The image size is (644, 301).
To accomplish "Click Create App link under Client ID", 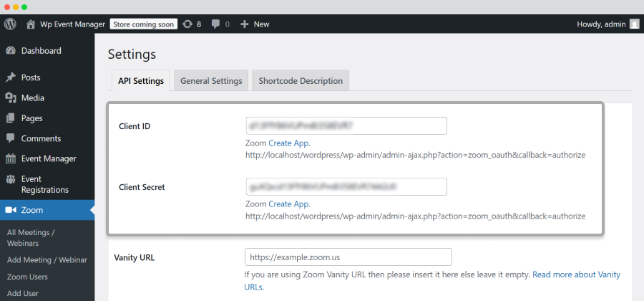I will [290, 143].
